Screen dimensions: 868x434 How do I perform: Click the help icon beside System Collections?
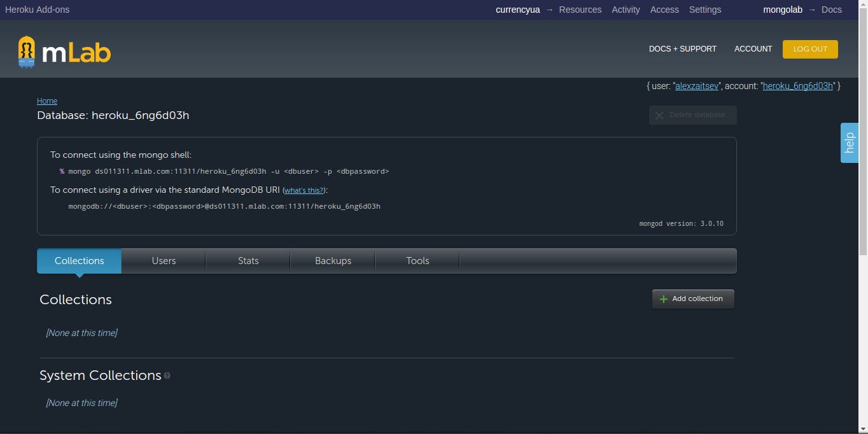point(167,376)
